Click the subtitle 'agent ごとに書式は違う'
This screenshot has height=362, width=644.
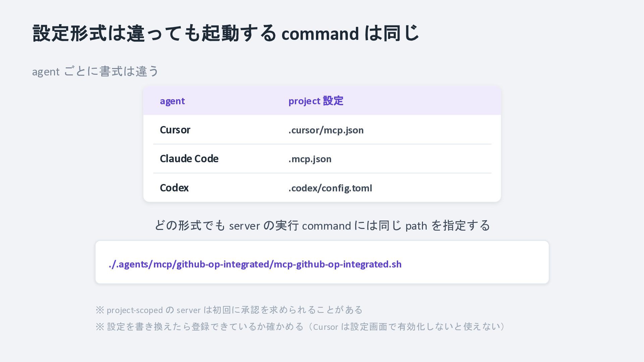pyautogui.click(x=95, y=71)
